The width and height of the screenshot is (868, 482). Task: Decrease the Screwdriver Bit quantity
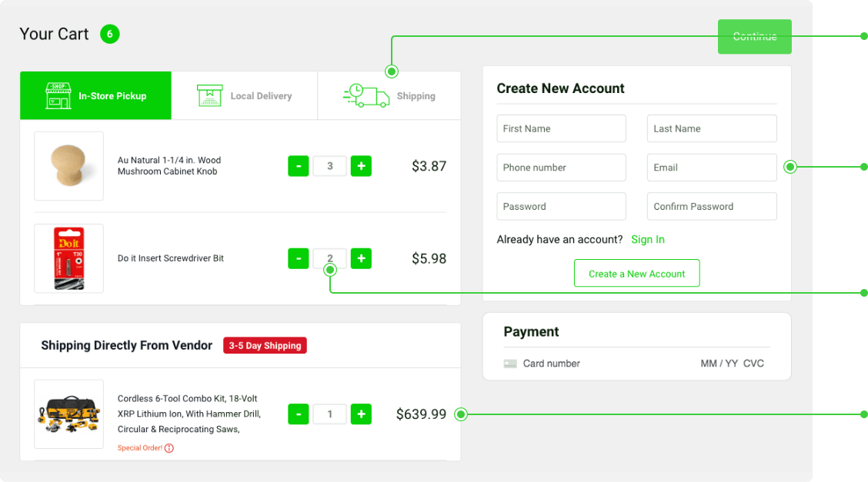299,258
